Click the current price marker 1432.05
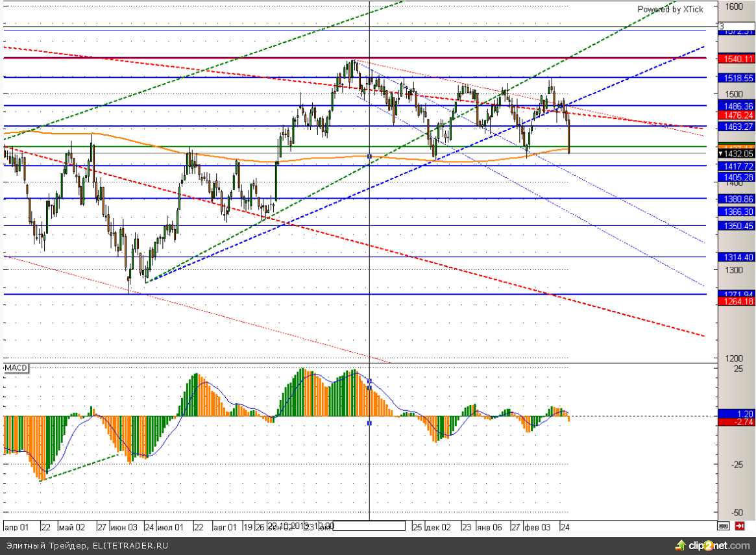The image size is (756, 555). 735,154
